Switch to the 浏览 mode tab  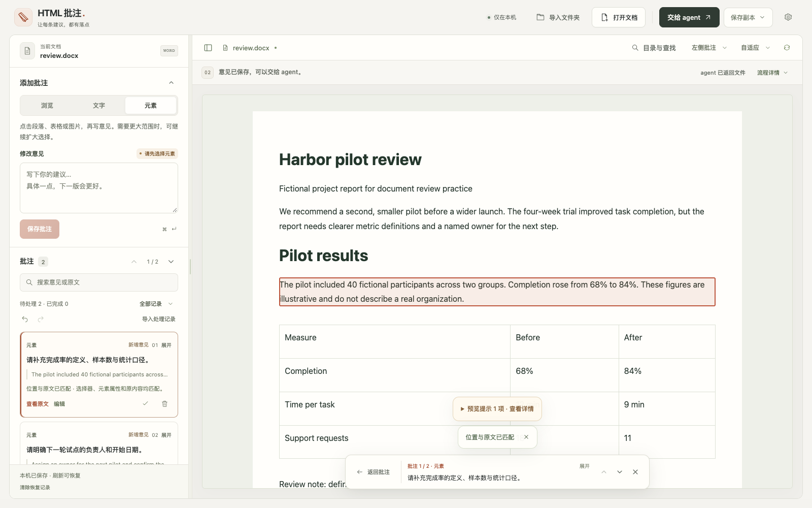47,106
